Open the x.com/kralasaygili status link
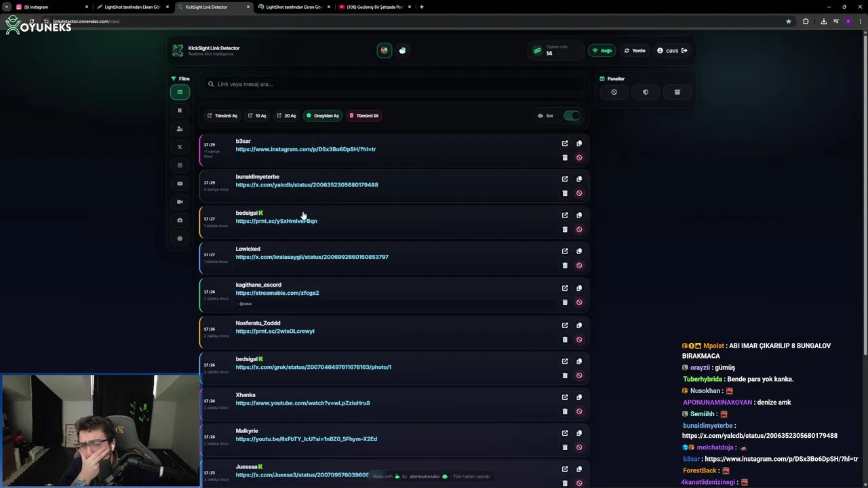The width and height of the screenshot is (868, 488). 312,257
